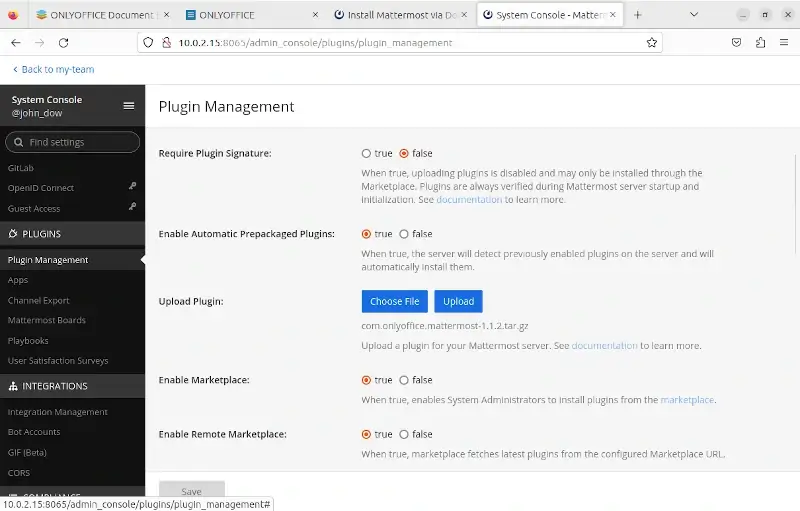Open Integration Management settings
Viewport: 800px width, 511px height.
[58, 412]
